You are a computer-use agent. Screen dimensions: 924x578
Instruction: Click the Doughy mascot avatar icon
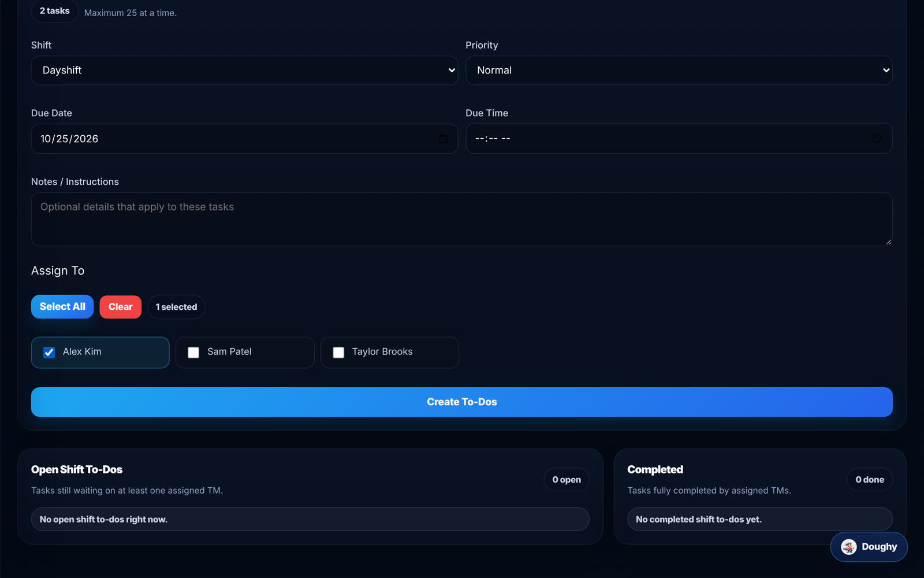pyautogui.click(x=848, y=547)
